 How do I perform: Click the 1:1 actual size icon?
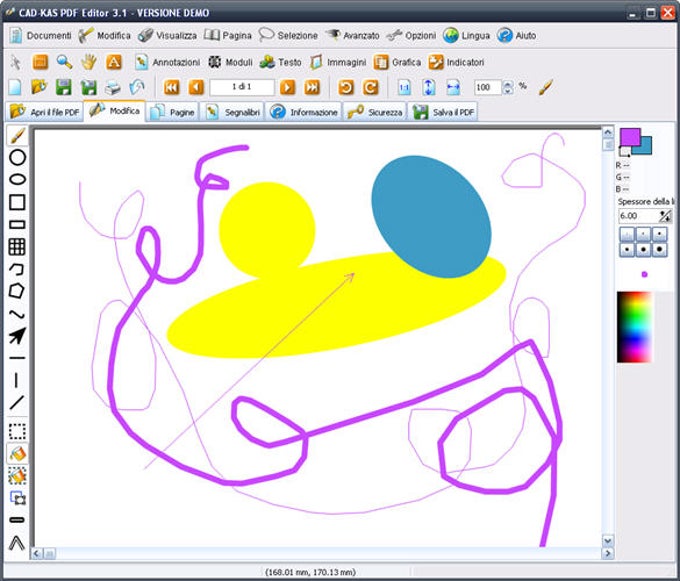404,87
